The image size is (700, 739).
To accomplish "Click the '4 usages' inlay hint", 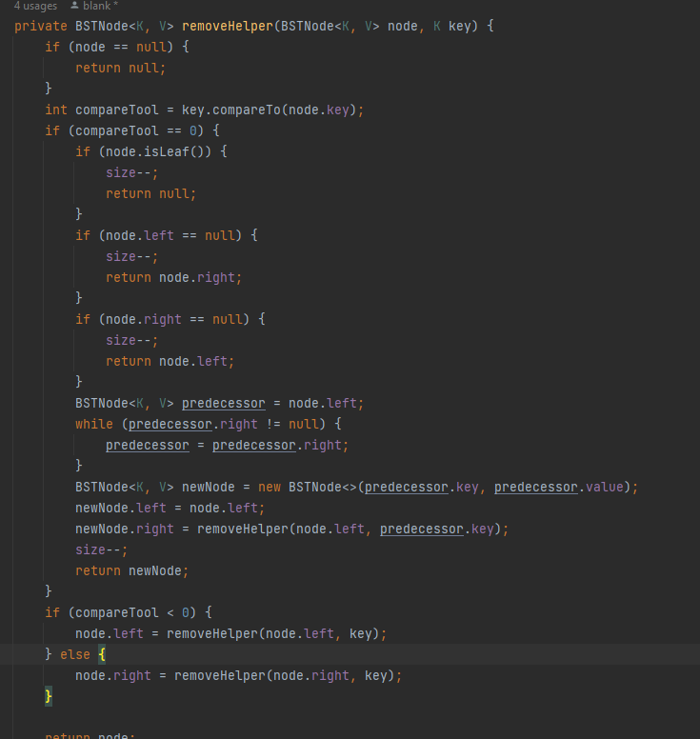I will pyautogui.click(x=35, y=6).
